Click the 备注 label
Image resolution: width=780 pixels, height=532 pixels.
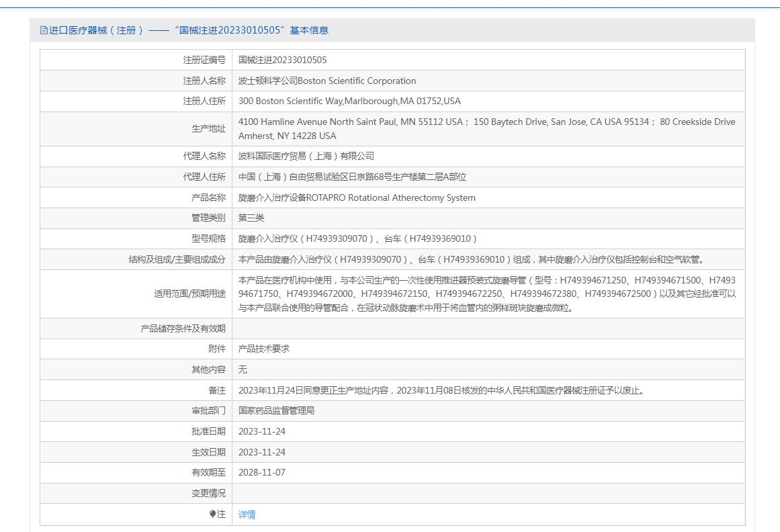217,391
